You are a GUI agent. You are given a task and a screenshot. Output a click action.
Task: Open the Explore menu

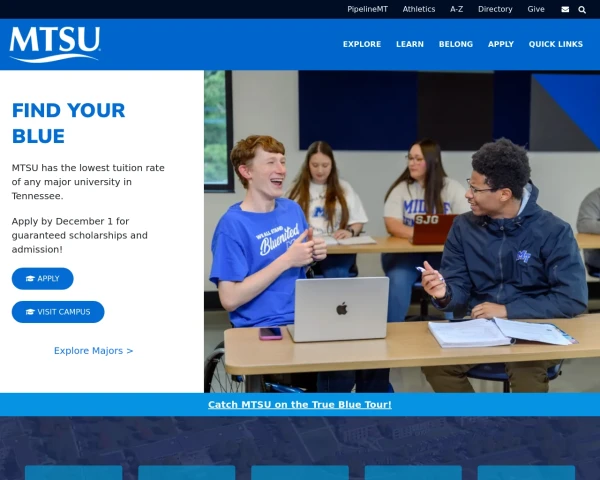click(x=362, y=44)
